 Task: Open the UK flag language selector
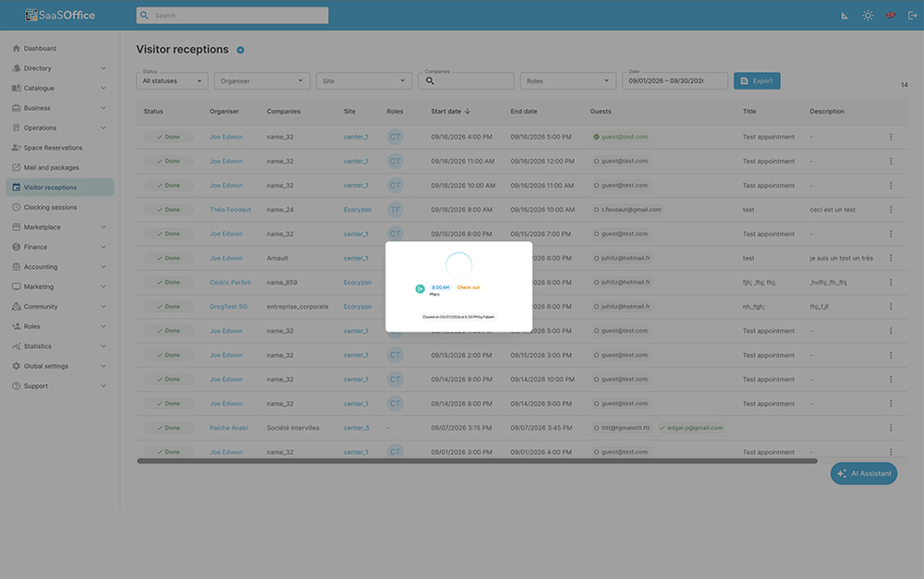pyautogui.click(x=891, y=16)
